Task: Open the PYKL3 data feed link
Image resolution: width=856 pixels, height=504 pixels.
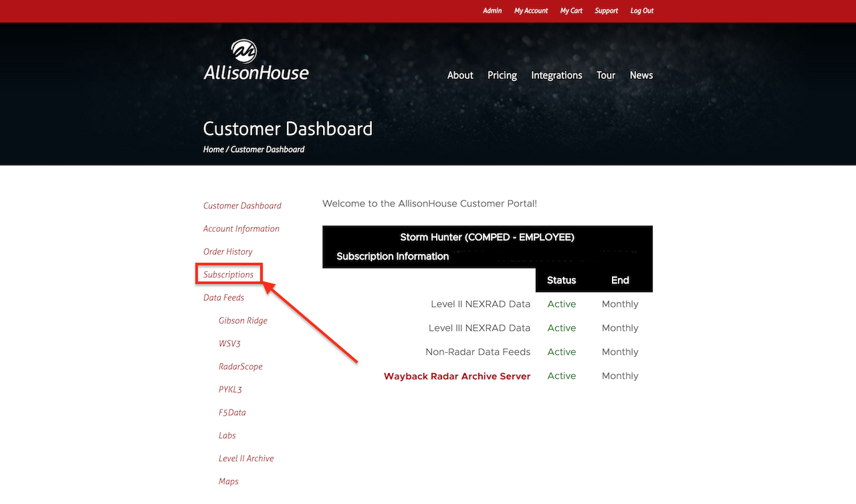Action: (x=230, y=390)
